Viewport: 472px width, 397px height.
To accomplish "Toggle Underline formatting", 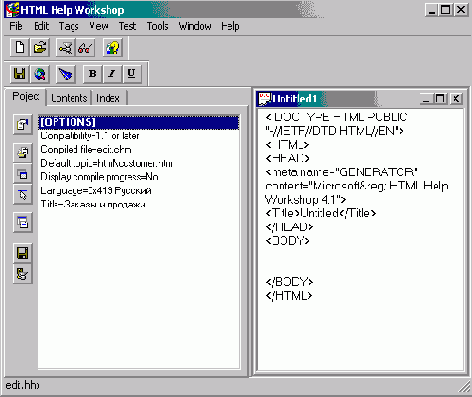I will coord(132,74).
